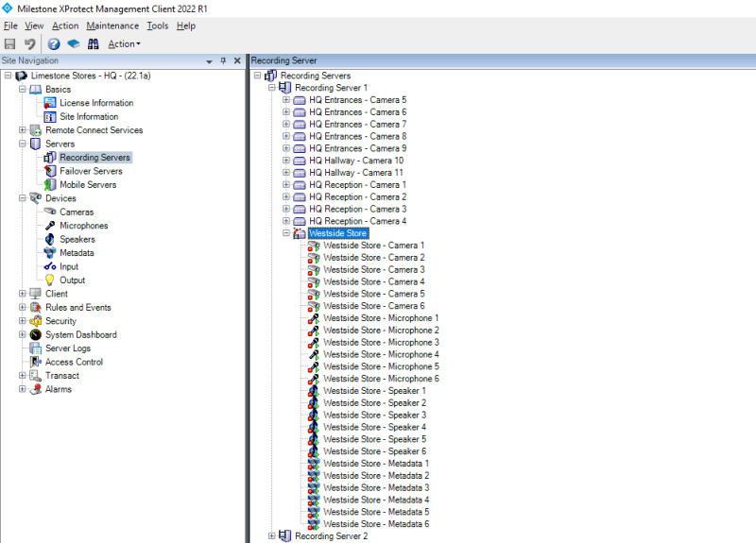The width and height of the screenshot is (756, 543).
Task: Expand HQ Reception - Camera 1
Action: [x=286, y=184]
